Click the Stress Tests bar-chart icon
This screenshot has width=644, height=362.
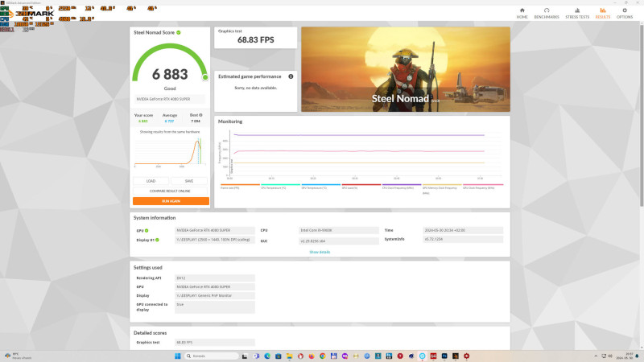[577, 10]
